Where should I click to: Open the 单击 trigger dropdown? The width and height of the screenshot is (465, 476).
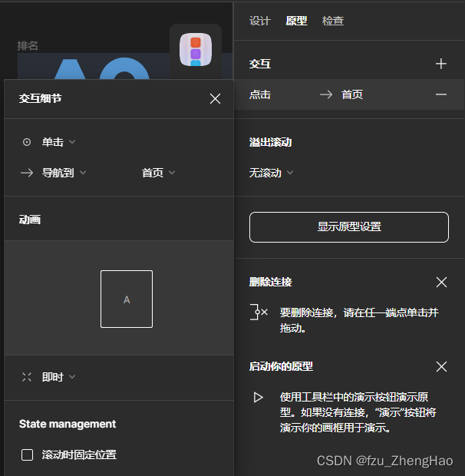tap(58, 142)
